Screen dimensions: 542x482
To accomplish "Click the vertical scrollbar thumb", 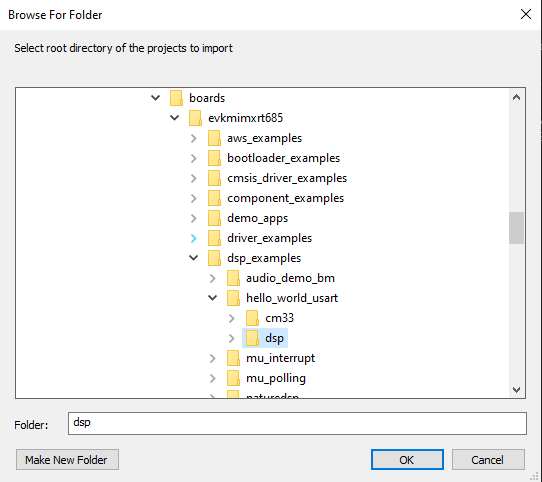I will pyautogui.click(x=516, y=228).
